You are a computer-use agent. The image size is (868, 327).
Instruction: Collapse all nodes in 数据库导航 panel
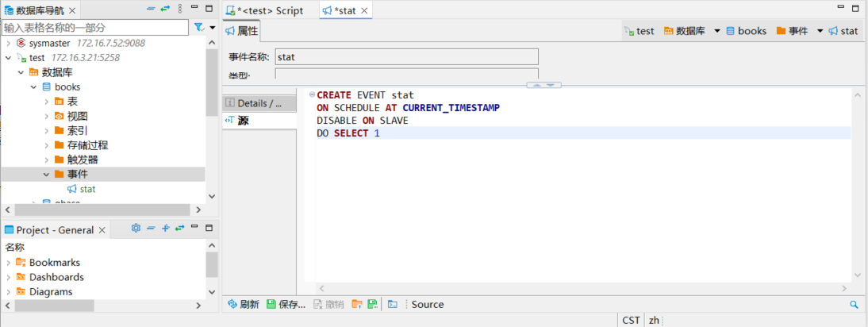point(151,10)
